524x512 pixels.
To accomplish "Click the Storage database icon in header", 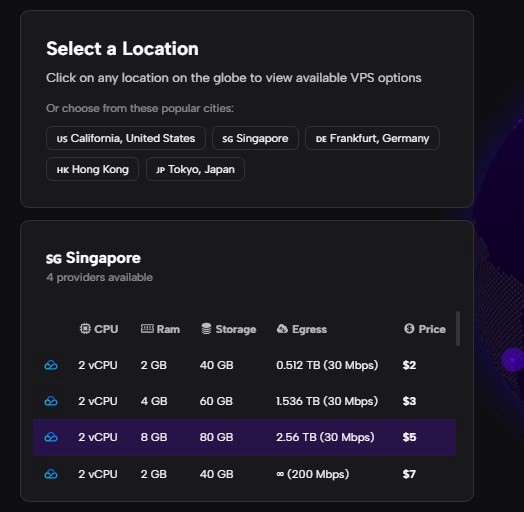I will pos(206,329).
